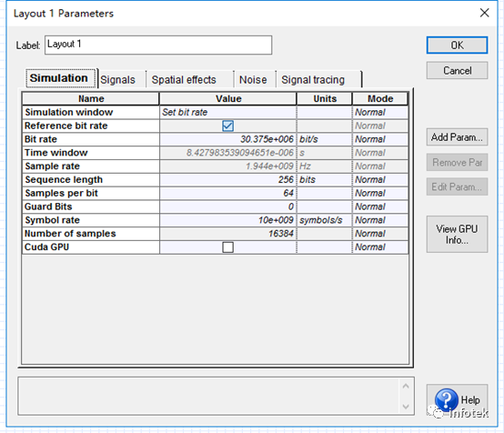Click the Cancel button
This screenshot has height=433, width=504.
(457, 70)
